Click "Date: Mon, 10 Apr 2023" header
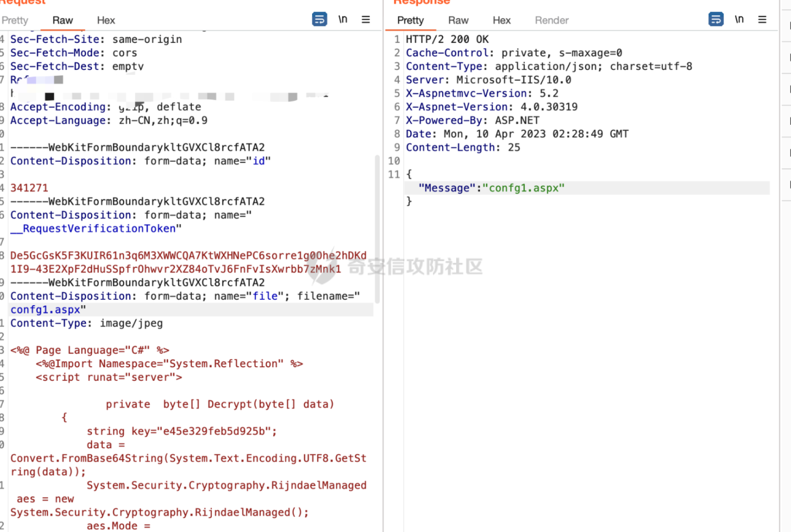The width and height of the screenshot is (791, 532). pyautogui.click(x=517, y=134)
